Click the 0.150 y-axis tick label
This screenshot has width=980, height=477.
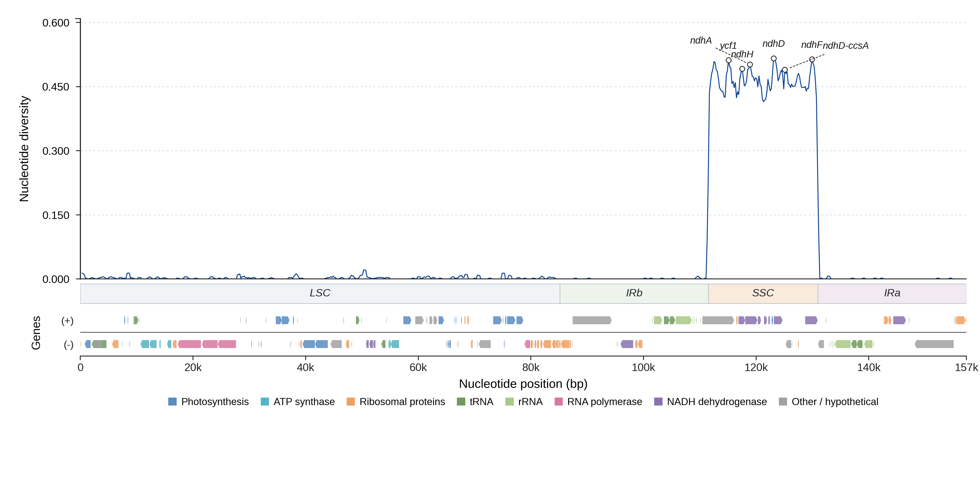coord(56,215)
